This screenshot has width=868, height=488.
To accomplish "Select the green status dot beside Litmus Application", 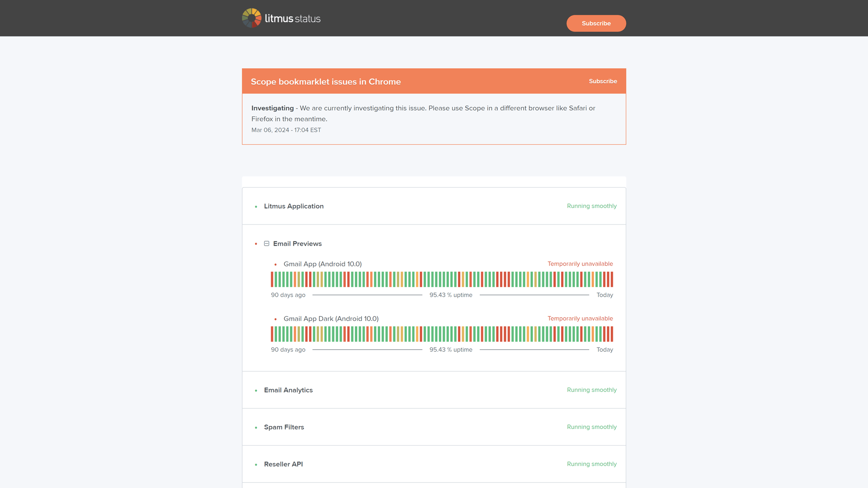I will click(256, 206).
